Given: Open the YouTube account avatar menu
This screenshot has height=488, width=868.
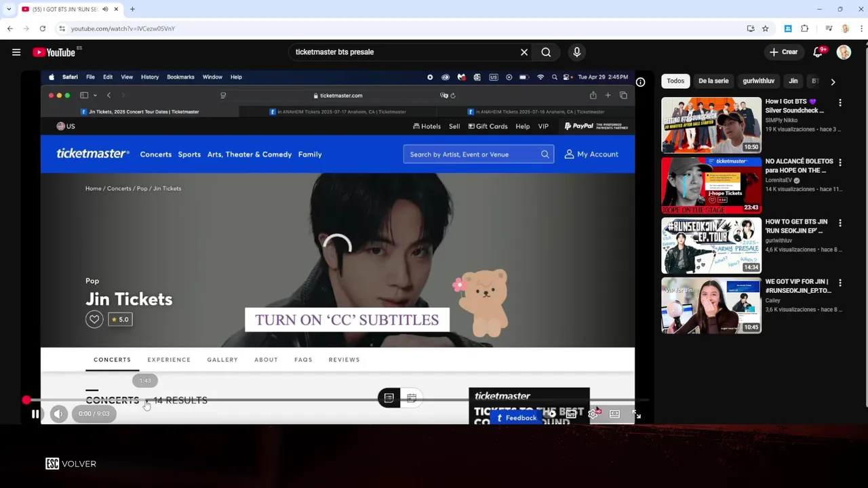Looking at the screenshot, I should pos(844,52).
